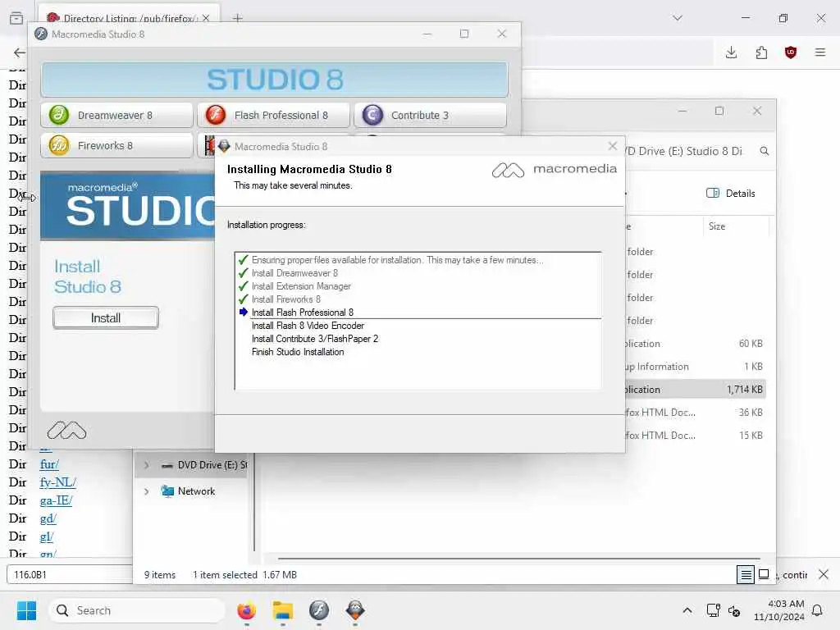Select the 1,714 KB application file row
Image resolution: width=840 pixels, height=630 pixels.
695,390
